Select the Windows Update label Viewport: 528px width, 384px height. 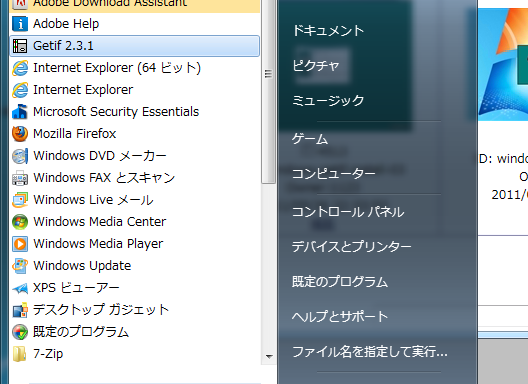[82, 266]
